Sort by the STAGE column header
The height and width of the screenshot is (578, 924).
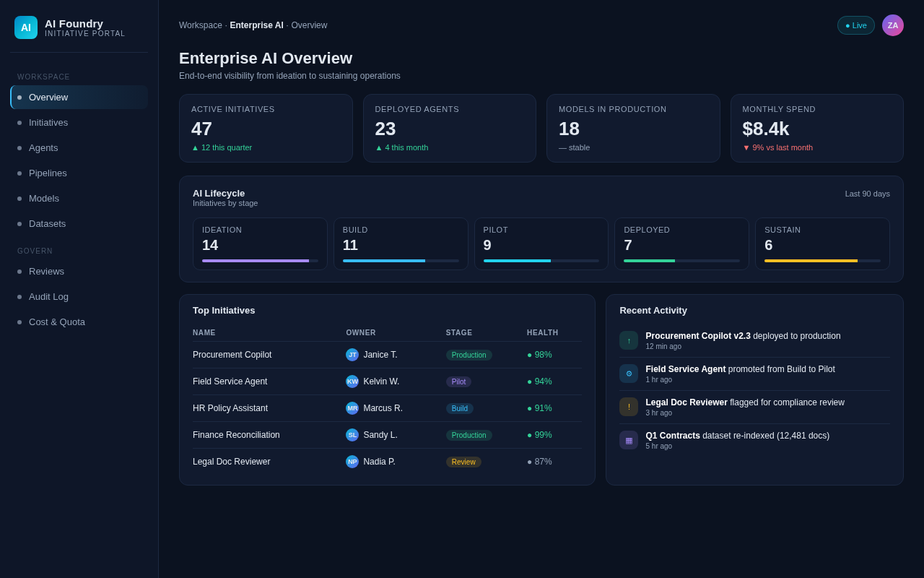tap(459, 332)
